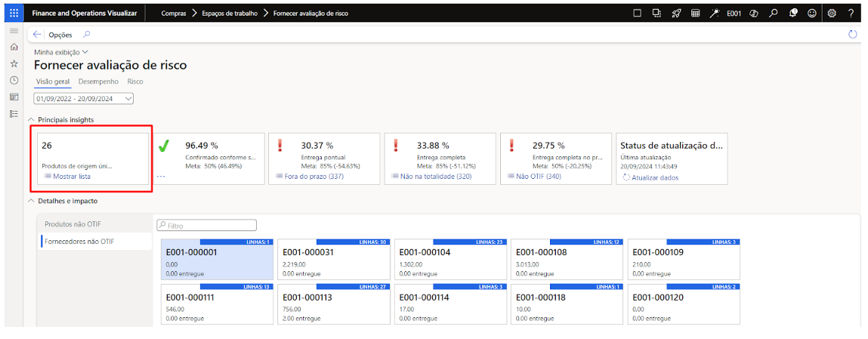Screen dimensions: 868x339
Task: Open the app launcher waffle icon
Action: [x=14, y=13]
